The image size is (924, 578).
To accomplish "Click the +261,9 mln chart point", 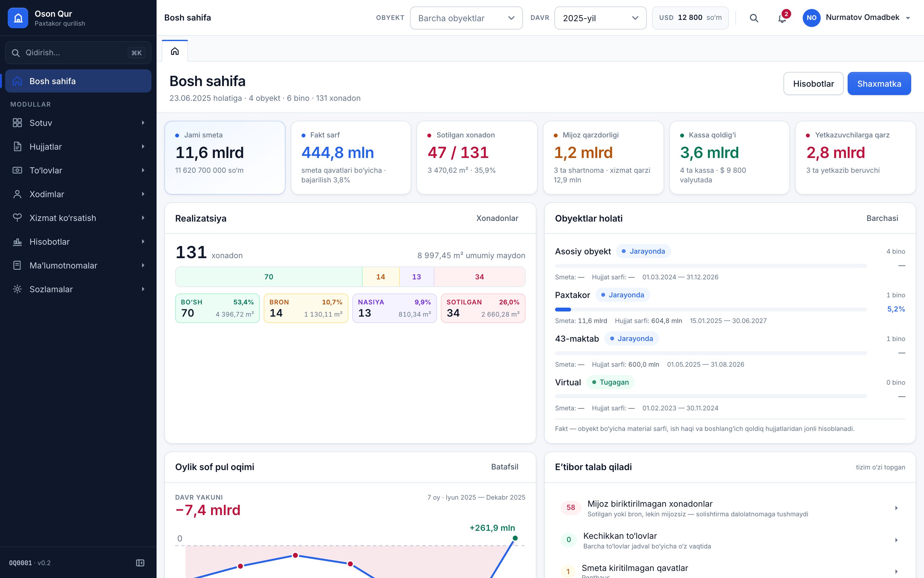I will point(515,538).
